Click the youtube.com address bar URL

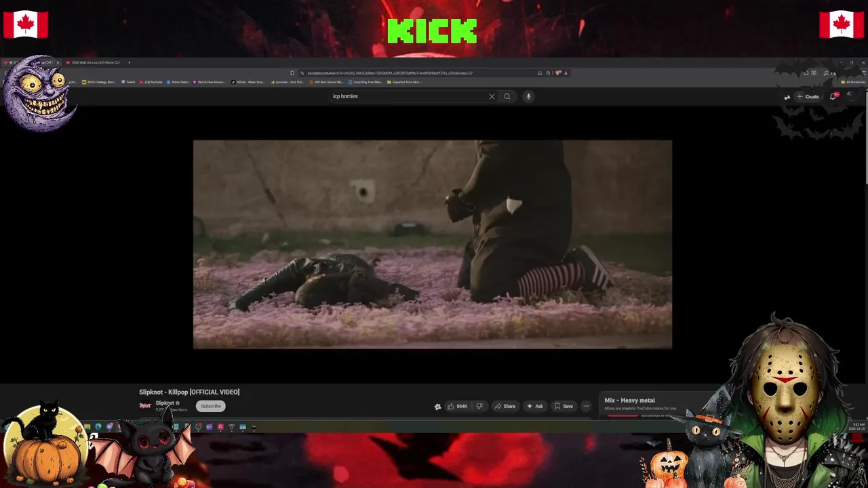[390, 73]
